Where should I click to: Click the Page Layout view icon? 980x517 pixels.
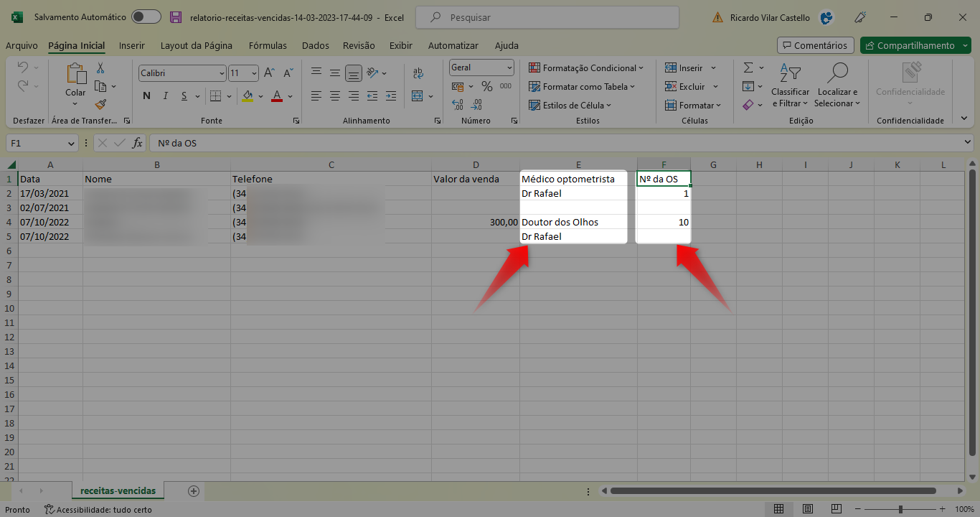coord(807,509)
